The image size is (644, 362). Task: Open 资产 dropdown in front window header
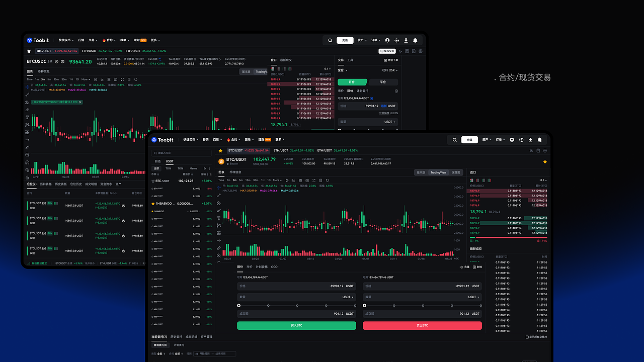[x=487, y=140]
